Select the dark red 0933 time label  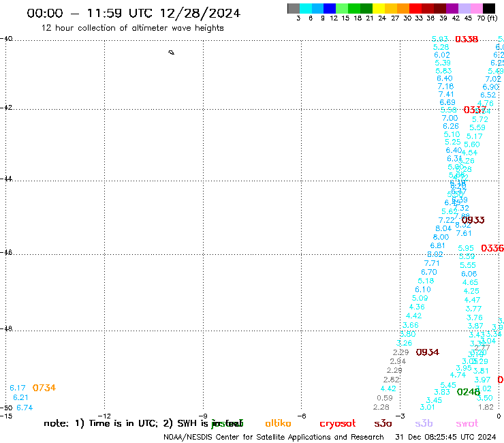pos(473,220)
